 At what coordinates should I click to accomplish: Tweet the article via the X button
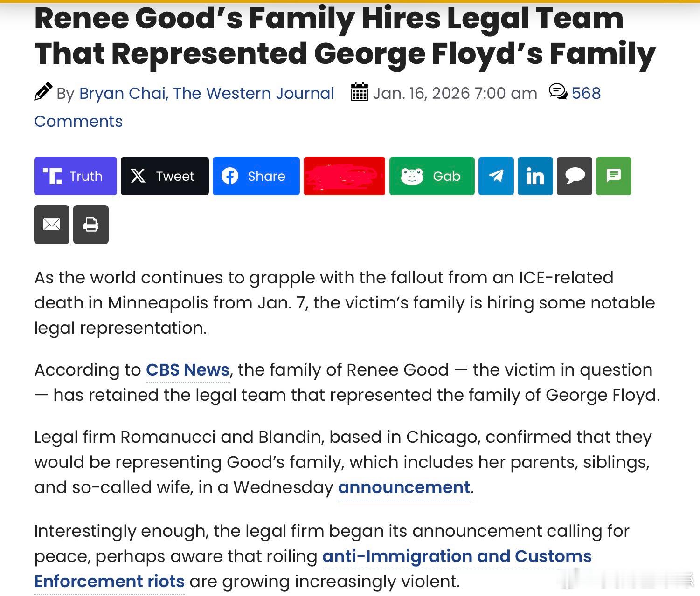point(164,176)
